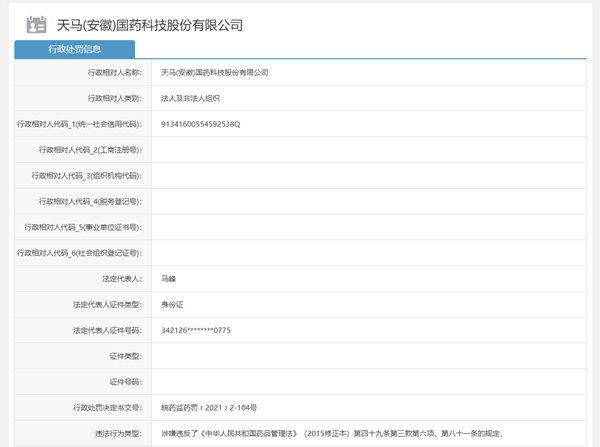Select value 身份证
The width and height of the screenshot is (600, 447).
(172, 305)
